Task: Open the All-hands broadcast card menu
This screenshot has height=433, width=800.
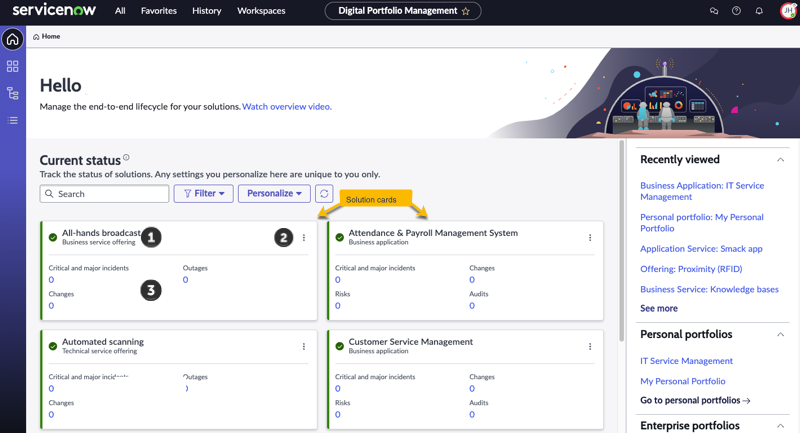Action: click(x=304, y=238)
